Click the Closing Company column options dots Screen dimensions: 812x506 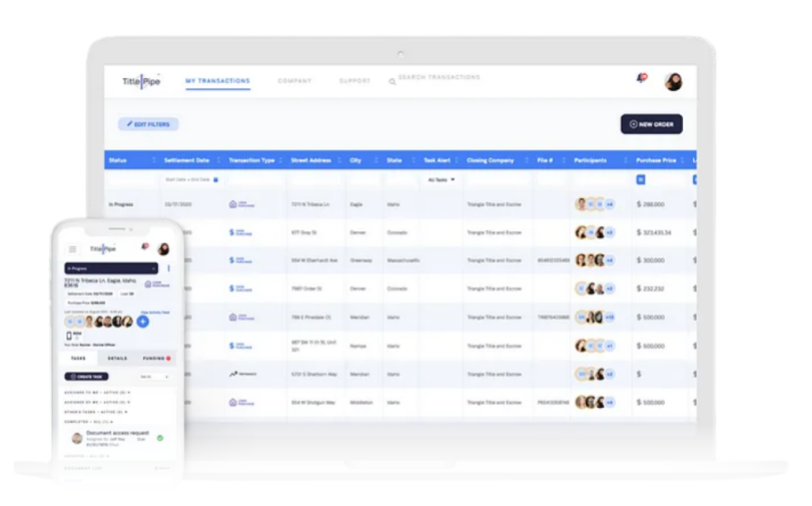pyautogui.click(x=527, y=160)
